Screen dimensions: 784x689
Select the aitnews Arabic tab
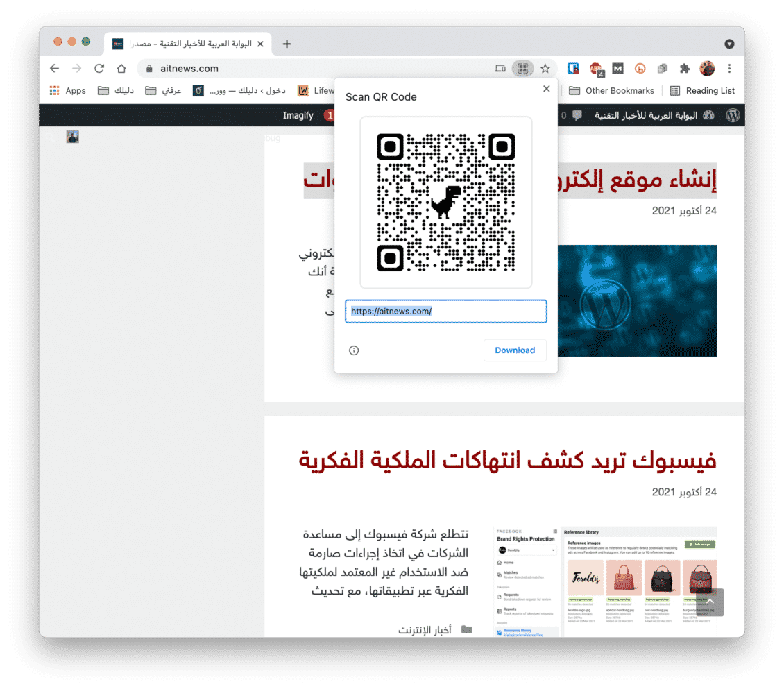pyautogui.click(x=188, y=44)
